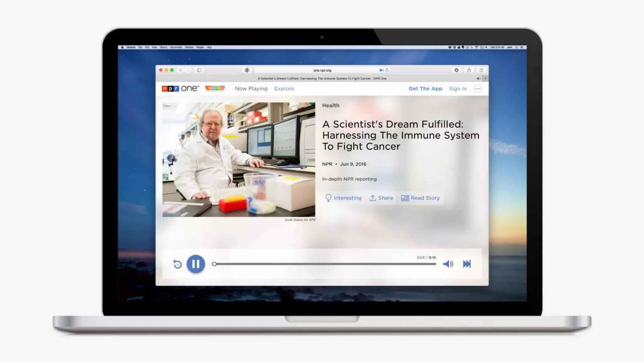
Task: Toggle the Safari sidebar button
Action: pyautogui.click(x=199, y=70)
